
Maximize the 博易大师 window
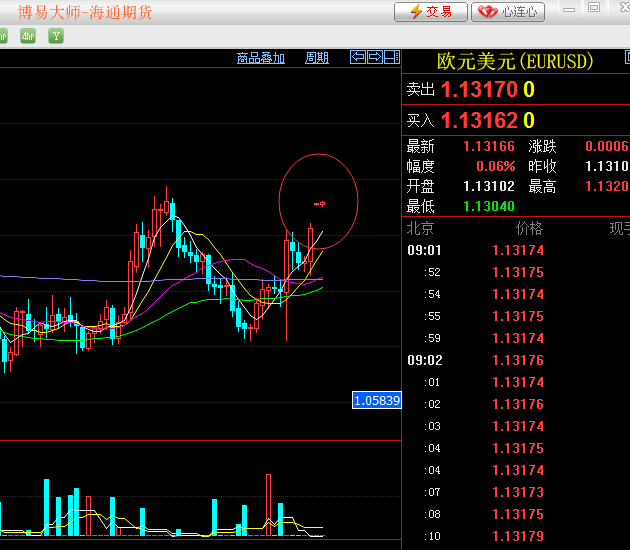click(x=595, y=8)
